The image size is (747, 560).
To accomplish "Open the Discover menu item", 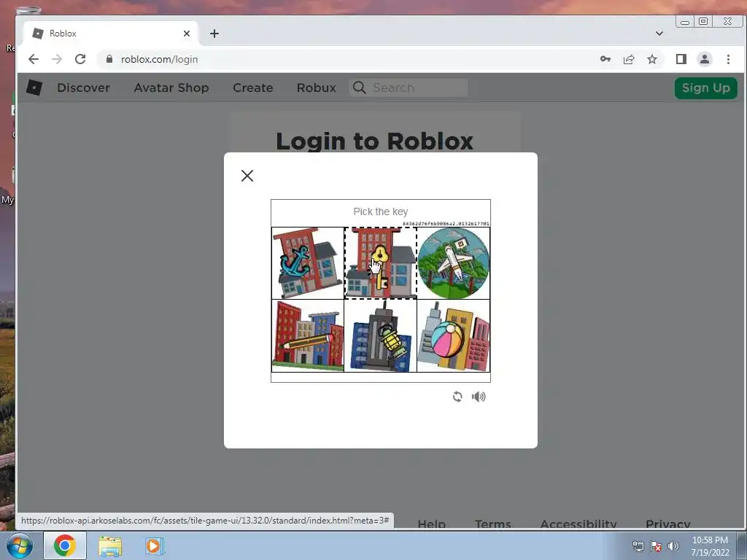I will (x=83, y=87).
